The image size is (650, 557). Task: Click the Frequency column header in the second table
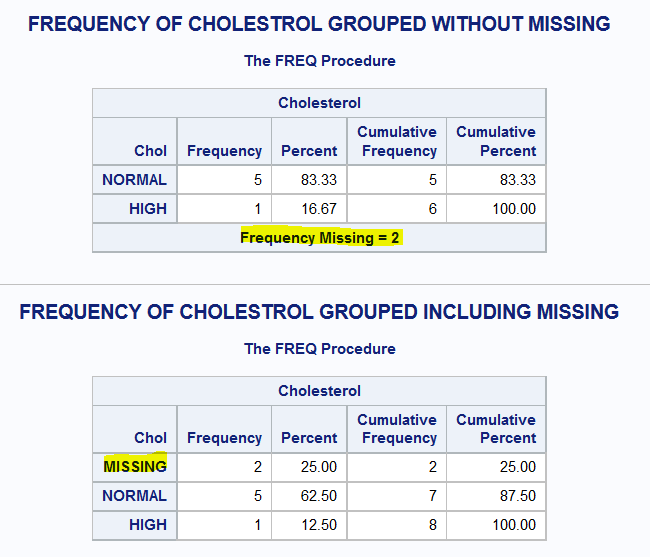224,438
